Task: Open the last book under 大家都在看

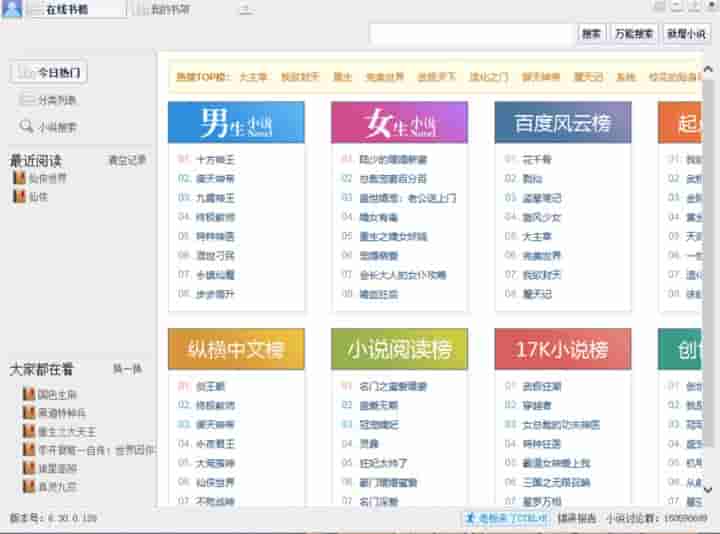Action: click(x=56, y=486)
